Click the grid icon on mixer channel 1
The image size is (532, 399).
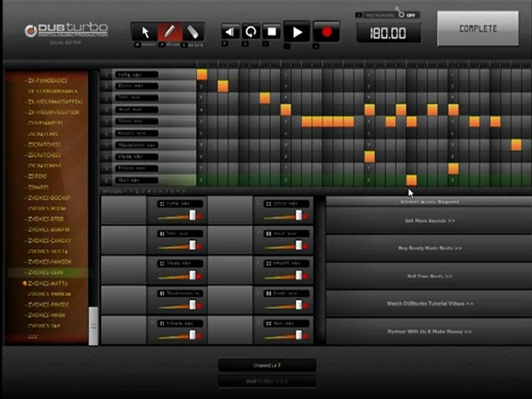(162, 204)
